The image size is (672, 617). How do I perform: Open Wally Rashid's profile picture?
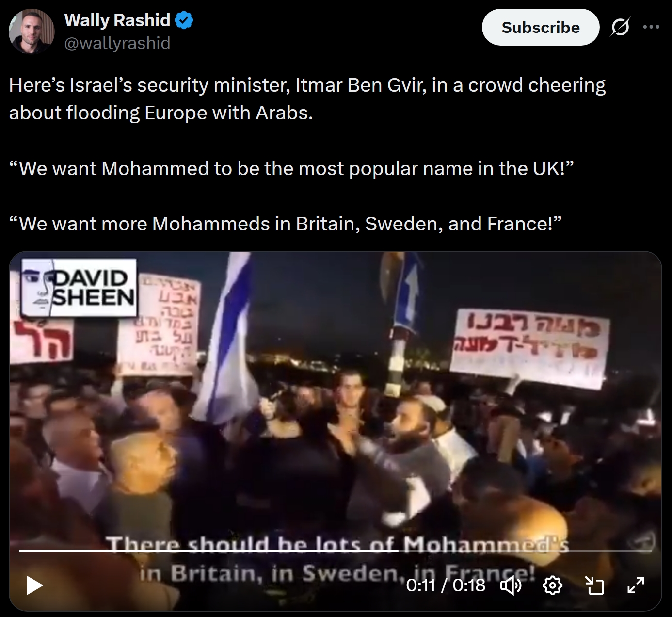pyautogui.click(x=32, y=31)
